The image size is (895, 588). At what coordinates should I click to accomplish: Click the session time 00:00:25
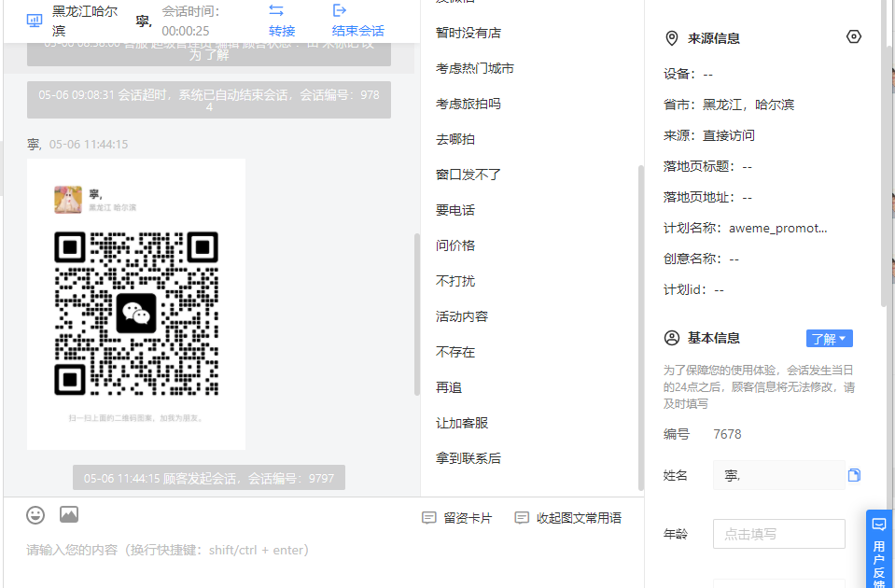tap(186, 31)
